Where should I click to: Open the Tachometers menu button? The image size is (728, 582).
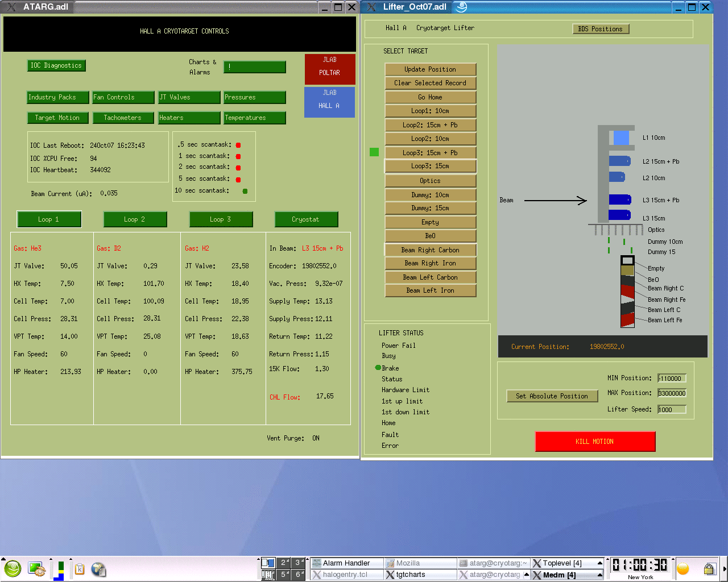(123, 118)
